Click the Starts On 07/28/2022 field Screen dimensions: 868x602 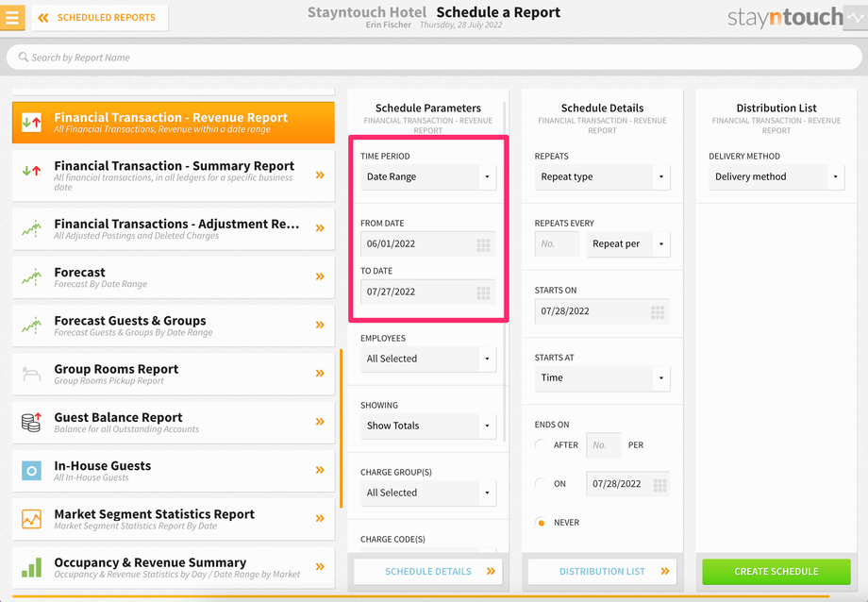coord(602,311)
